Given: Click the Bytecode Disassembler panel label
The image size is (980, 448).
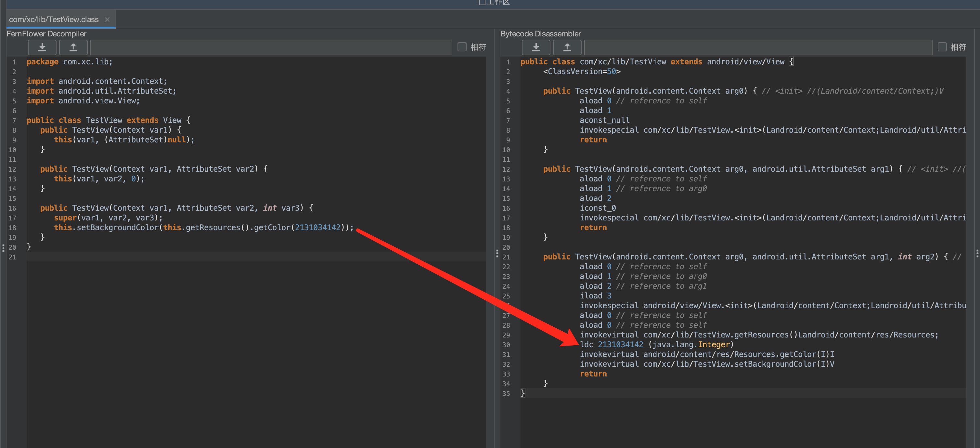Looking at the screenshot, I should [540, 33].
